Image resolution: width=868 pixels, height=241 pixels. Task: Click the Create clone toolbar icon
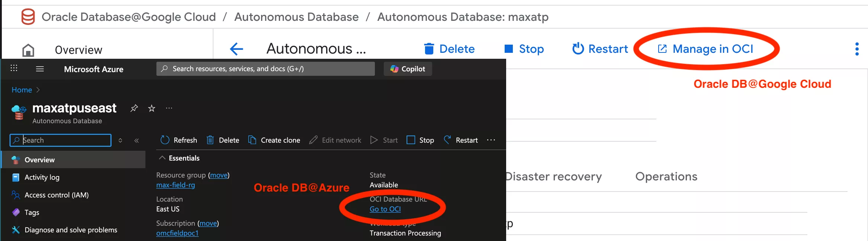(x=252, y=140)
